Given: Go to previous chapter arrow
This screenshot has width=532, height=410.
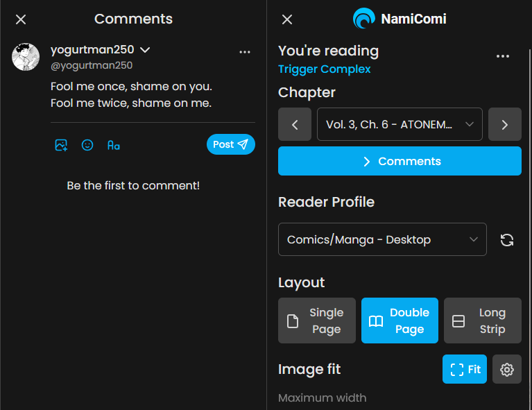Looking at the screenshot, I should point(295,125).
